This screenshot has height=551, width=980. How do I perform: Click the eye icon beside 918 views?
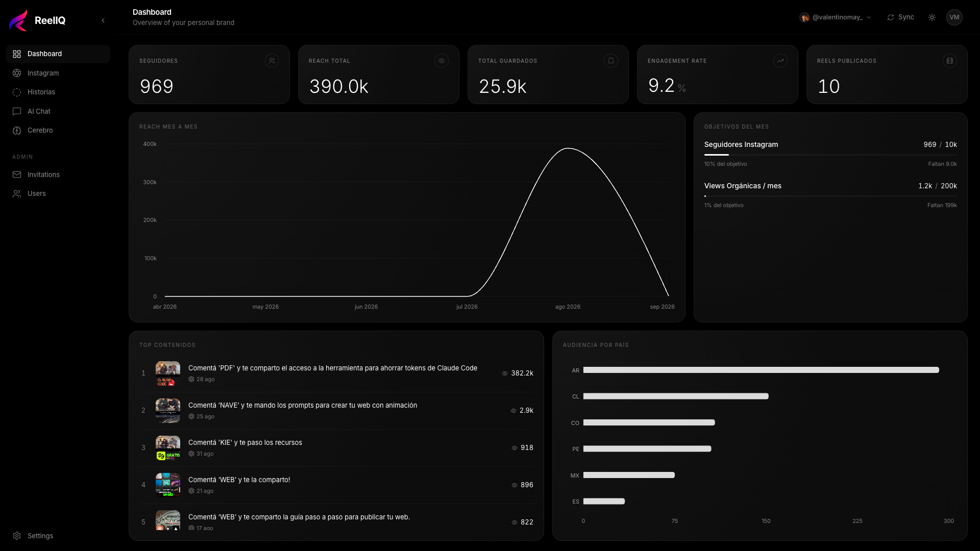(x=514, y=448)
